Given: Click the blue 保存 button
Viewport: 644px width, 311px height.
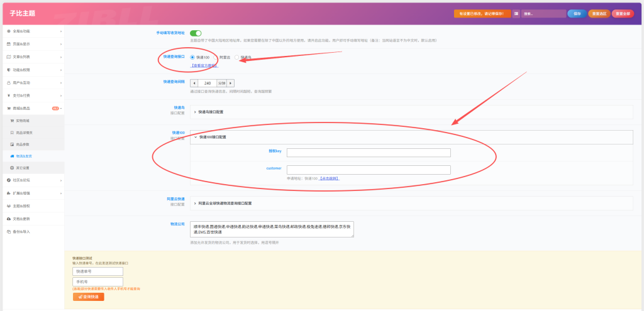Looking at the screenshot, I should 577,14.
